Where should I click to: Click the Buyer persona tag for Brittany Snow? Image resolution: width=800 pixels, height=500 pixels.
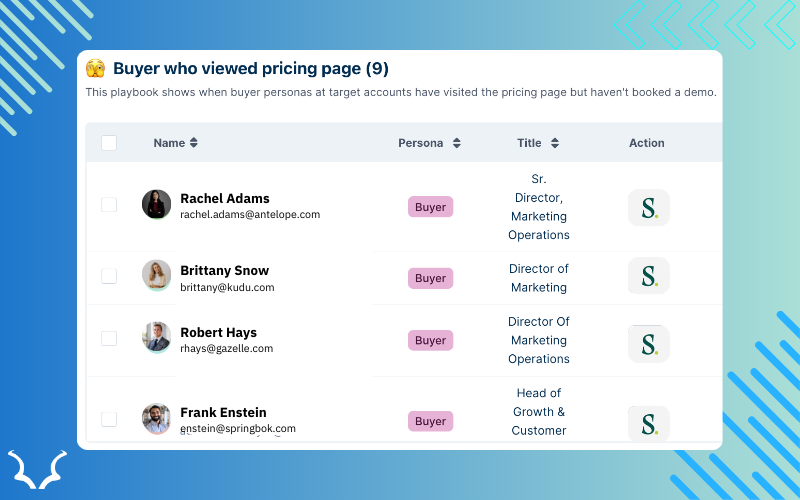(x=430, y=278)
